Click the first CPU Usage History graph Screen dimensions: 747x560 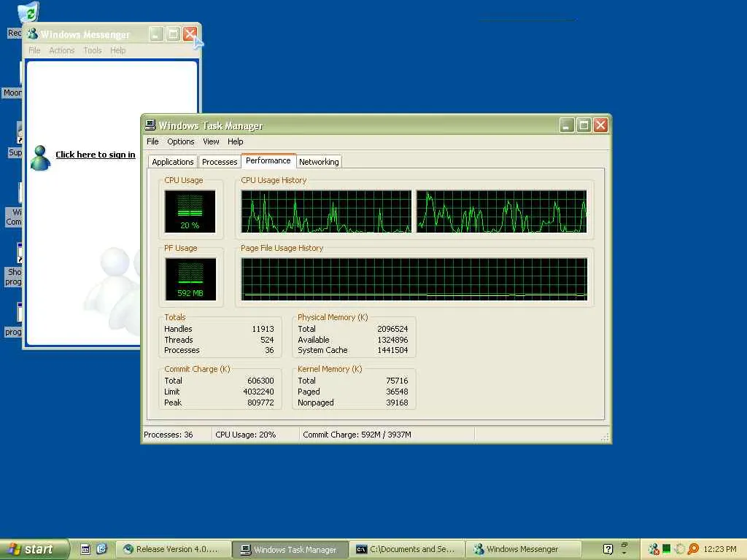click(326, 211)
